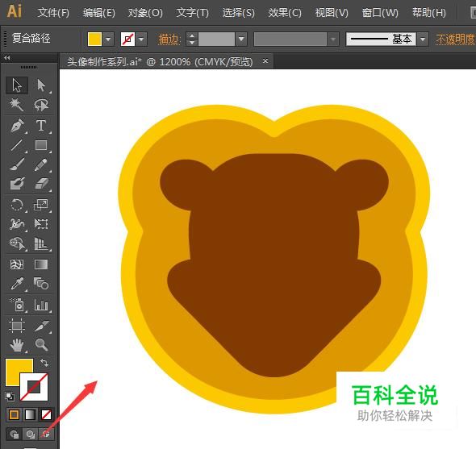Set paint mode to solid Color
Screen dimensions: 476x449
(x=14, y=414)
